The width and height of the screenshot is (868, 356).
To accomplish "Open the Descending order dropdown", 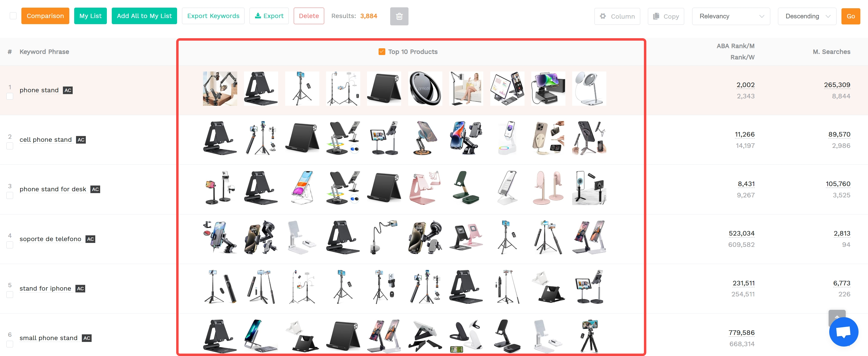I will point(807,16).
